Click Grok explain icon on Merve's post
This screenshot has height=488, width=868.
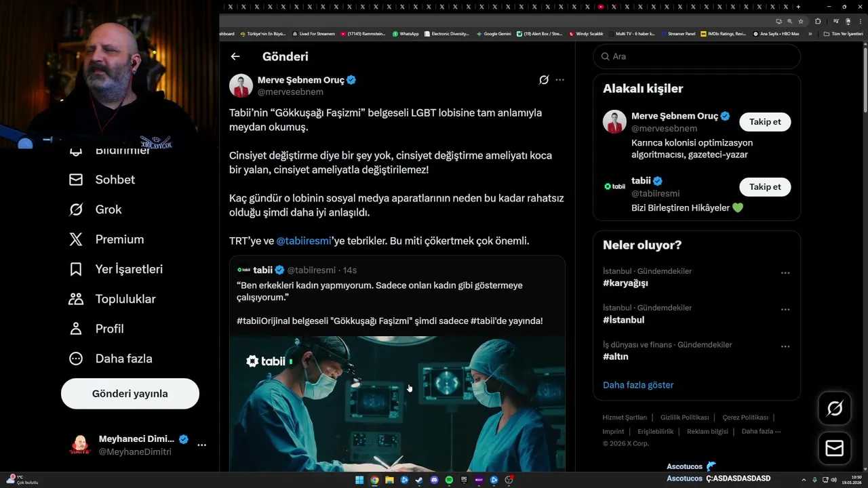tap(544, 80)
